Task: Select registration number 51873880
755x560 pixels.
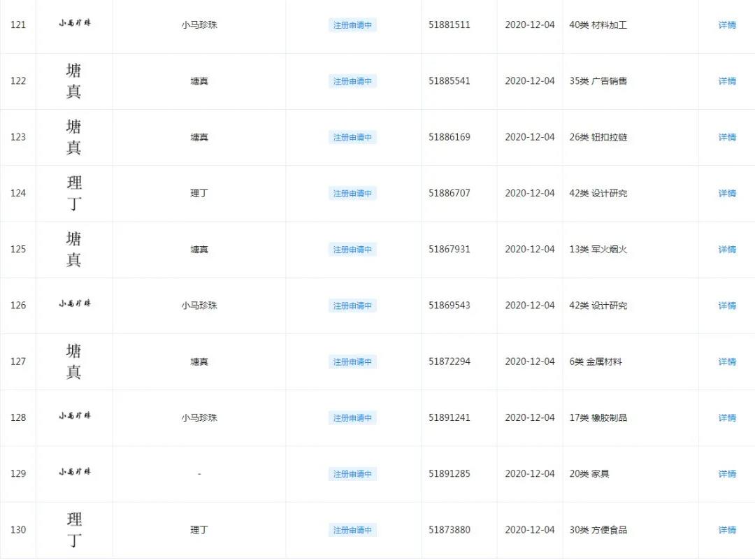Action: 450,529
